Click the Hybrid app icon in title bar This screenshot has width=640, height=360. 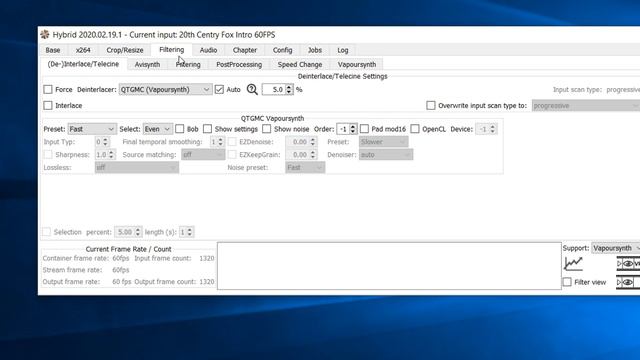coord(45,35)
